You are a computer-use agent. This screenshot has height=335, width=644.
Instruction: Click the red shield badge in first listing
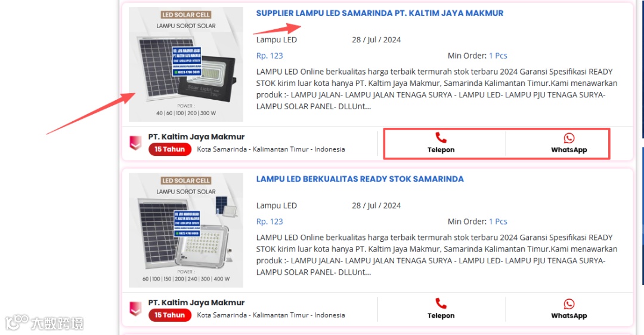point(135,143)
